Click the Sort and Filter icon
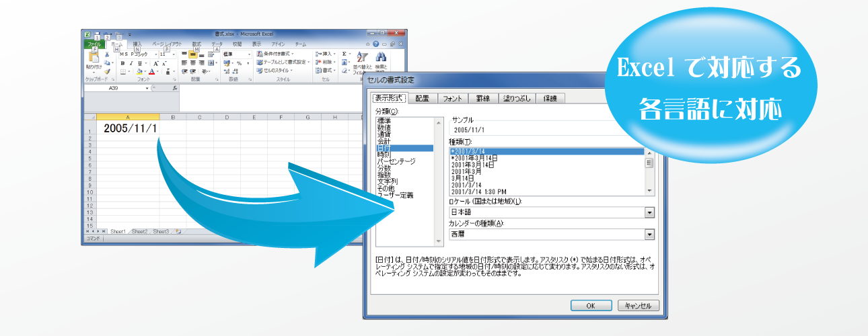Image resolution: width=868 pixels, height=336 pixels. click(x=362, y=58)
